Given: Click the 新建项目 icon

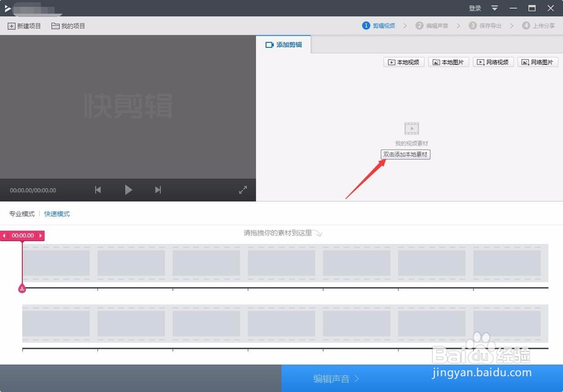Looking at the screenshot, I should [x=12, y=25].
